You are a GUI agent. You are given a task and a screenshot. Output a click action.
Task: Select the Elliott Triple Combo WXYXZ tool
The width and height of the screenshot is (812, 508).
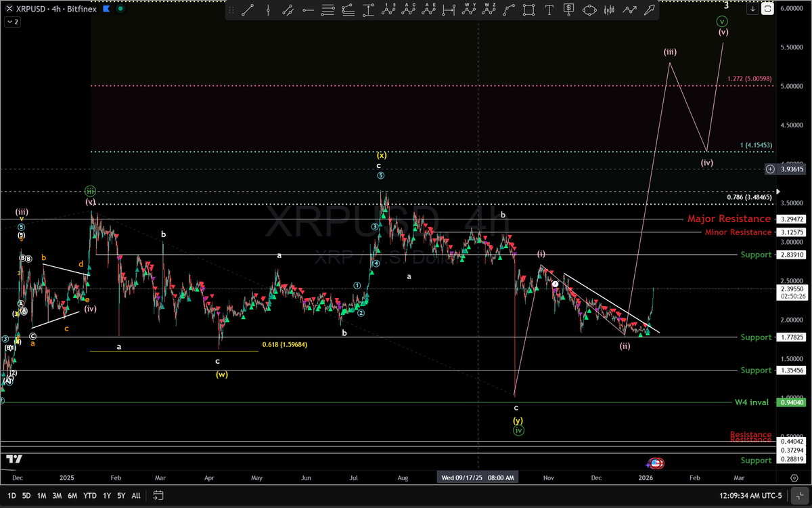click(489, 10)
